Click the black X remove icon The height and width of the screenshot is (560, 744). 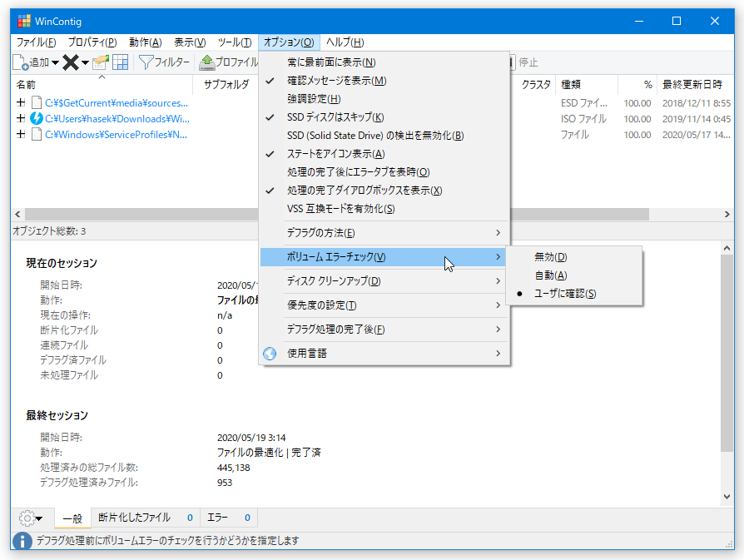pyautogui.click(x=71, y=62)
